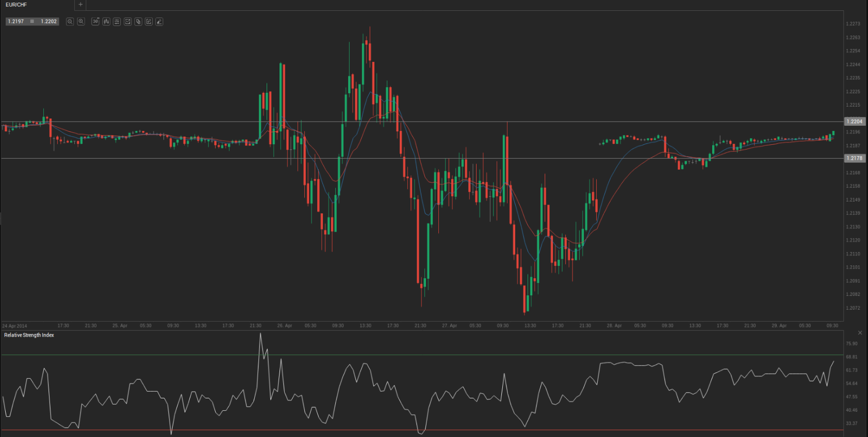
Task: Zoom out the chart with minus magnifier
Action: tap(70, 22)
